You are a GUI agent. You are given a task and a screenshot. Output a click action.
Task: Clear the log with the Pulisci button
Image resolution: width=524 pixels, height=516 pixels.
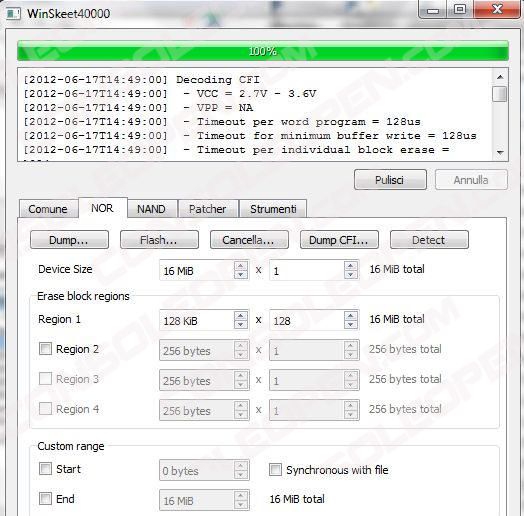pyautogui.click(x=390, y=180)
